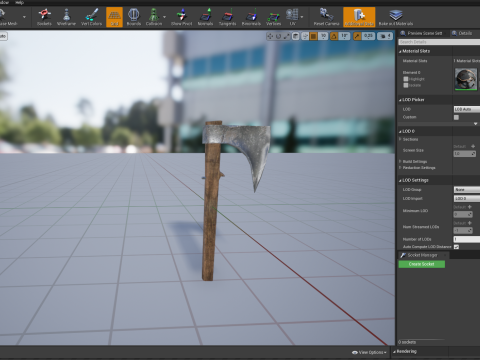480x360 pixels.
Task: Enable the Highlight checkbox for Element 0
Action: click(406, 79)
